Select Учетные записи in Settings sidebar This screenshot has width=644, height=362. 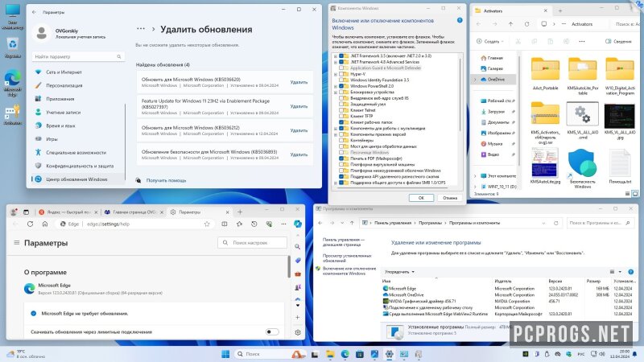(x=78, y=113)
